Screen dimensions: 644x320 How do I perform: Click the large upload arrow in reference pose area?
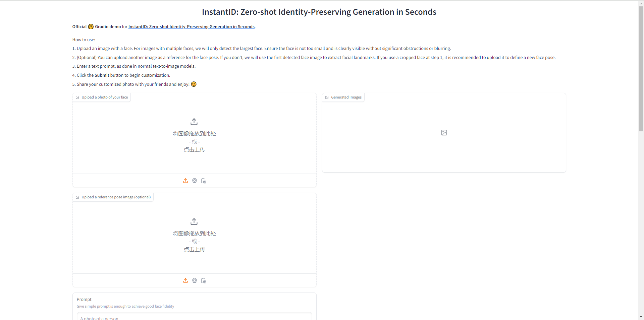pos(194,221)
